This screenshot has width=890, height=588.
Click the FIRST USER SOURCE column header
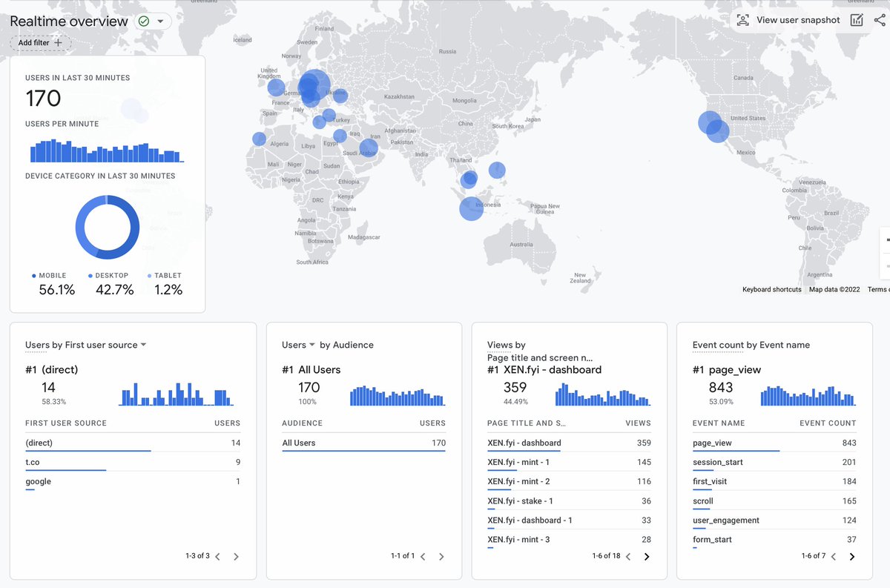[66, 423]
